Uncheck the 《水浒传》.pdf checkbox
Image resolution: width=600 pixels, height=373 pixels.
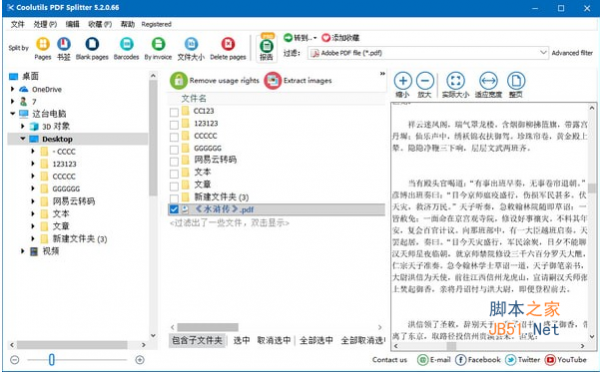(174, 209)
